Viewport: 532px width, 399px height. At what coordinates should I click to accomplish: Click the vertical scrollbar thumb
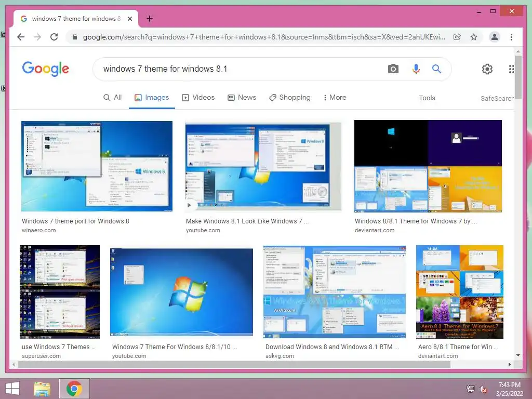[x=518, y=77]
